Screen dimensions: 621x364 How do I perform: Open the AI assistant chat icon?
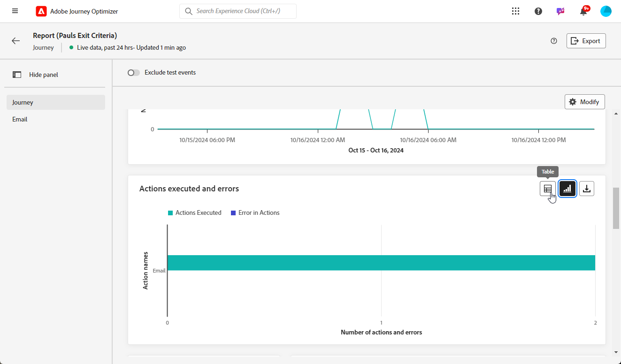[560, 11]
